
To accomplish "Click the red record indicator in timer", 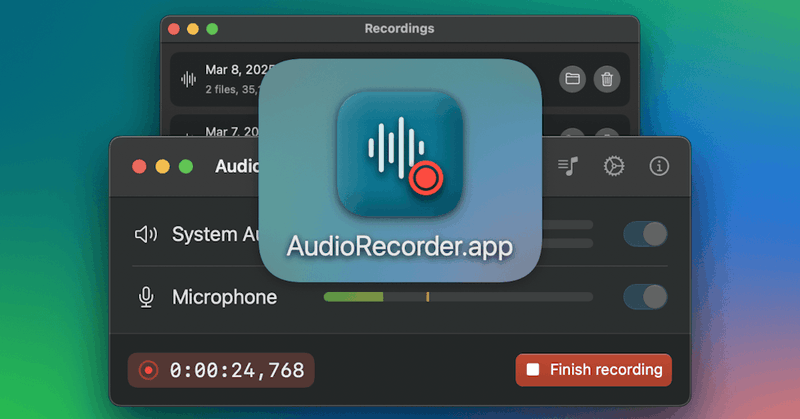I will [148, 370].
